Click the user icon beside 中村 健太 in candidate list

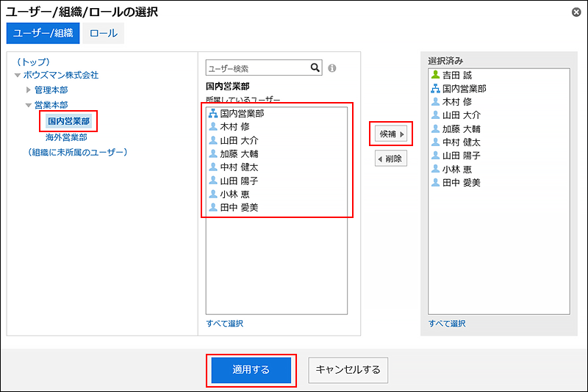213,167
